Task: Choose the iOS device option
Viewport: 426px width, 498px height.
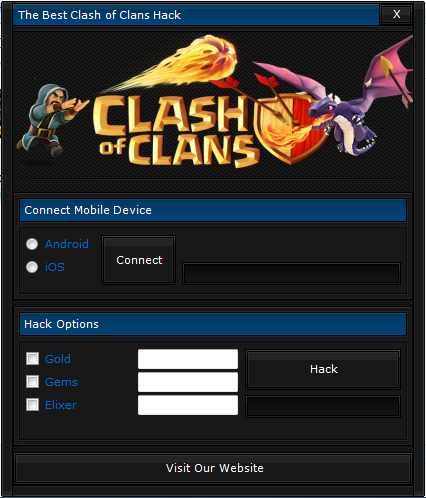Action: [32, 267]
